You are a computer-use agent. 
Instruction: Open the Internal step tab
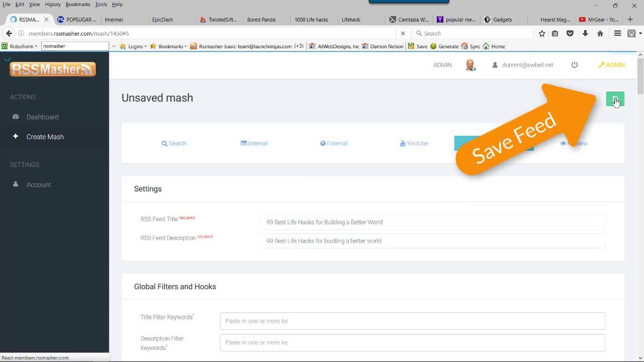(254, 143)
